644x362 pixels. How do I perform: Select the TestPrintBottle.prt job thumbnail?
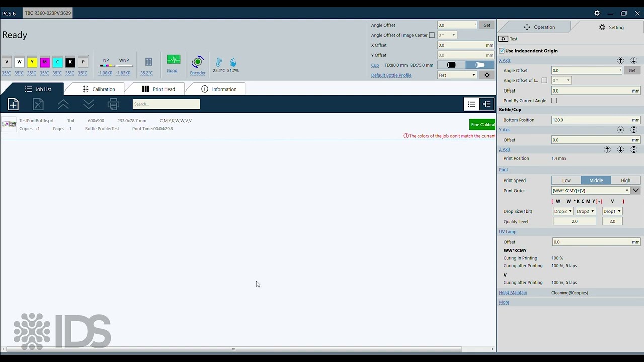[x=9, y=124]
